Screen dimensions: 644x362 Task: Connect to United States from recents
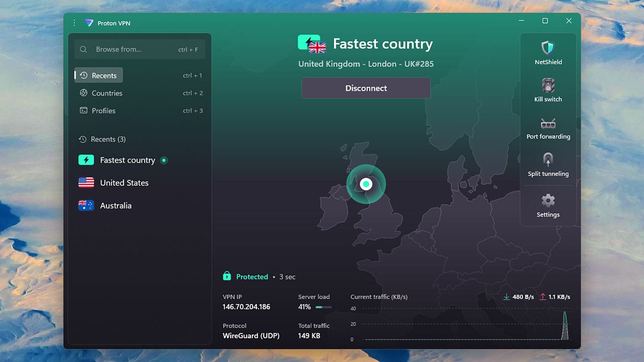[124, 183]
